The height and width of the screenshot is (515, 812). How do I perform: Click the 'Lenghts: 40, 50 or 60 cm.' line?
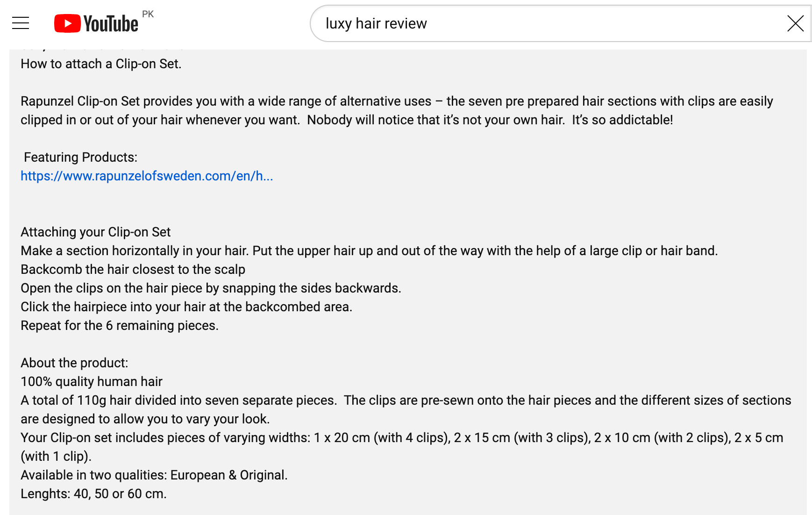(93, 494)
